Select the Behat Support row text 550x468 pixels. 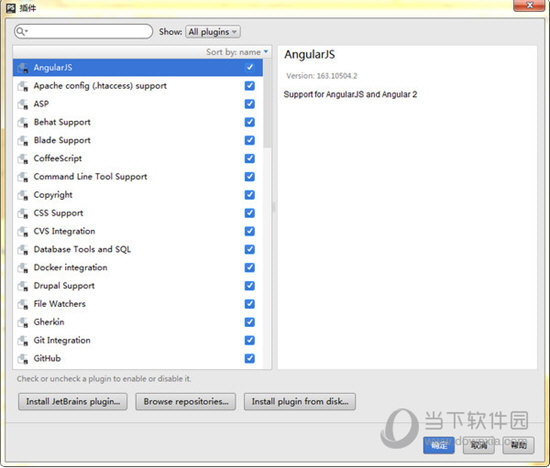62,122
